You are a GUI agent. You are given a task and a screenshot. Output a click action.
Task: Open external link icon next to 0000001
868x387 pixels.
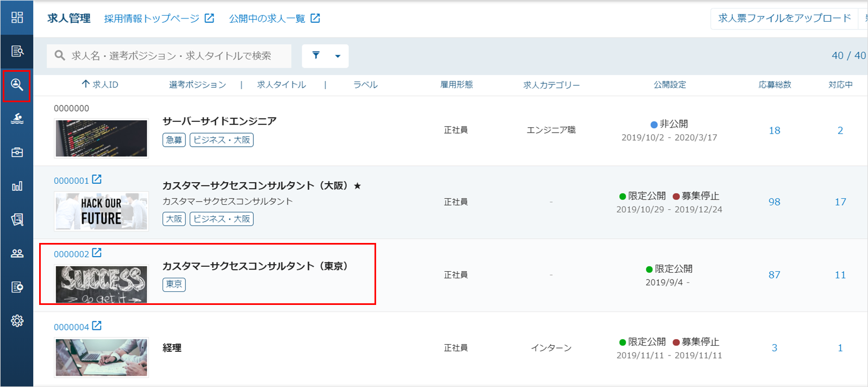point(97,179)
